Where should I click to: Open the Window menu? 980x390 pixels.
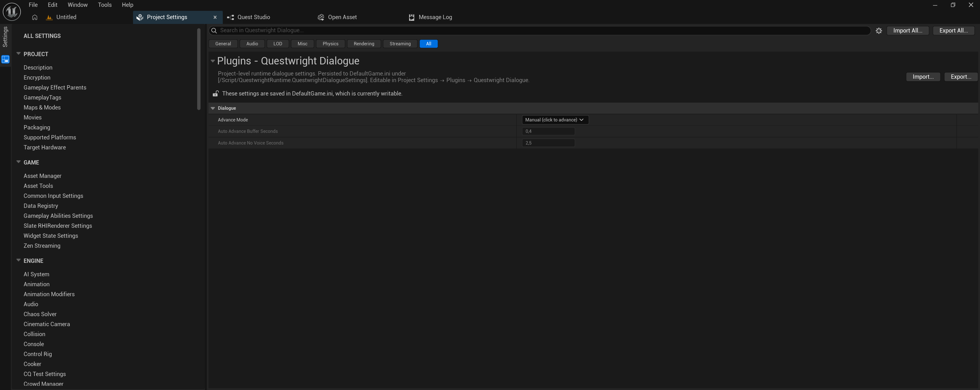coord(77,5)
